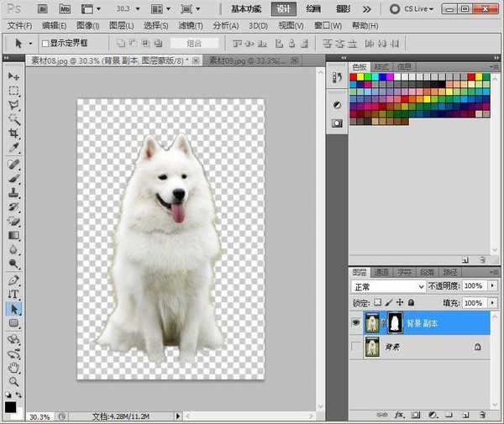Click the delete layer trash icon
The width and height of the screenshot is (504, 424).
pyautogui.click(x=481, y=415)
